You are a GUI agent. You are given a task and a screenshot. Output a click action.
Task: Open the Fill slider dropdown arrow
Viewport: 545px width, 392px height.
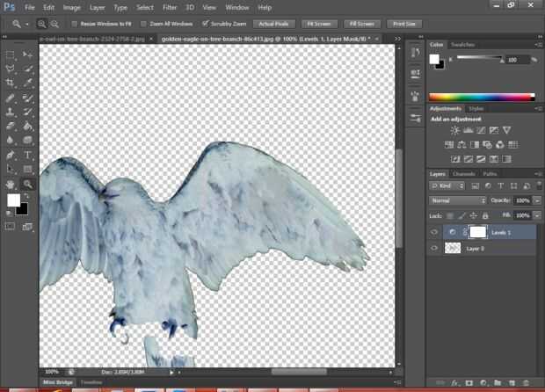coord(538,215)
